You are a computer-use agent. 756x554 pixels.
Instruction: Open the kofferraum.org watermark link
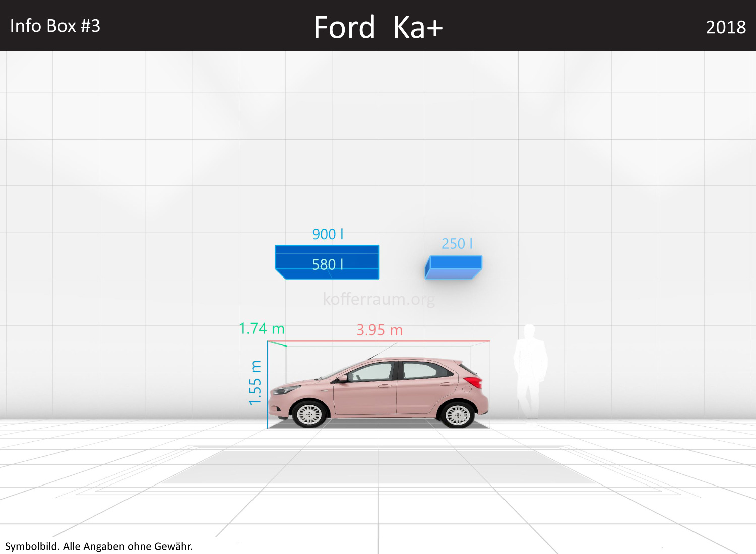coord(379,299)
